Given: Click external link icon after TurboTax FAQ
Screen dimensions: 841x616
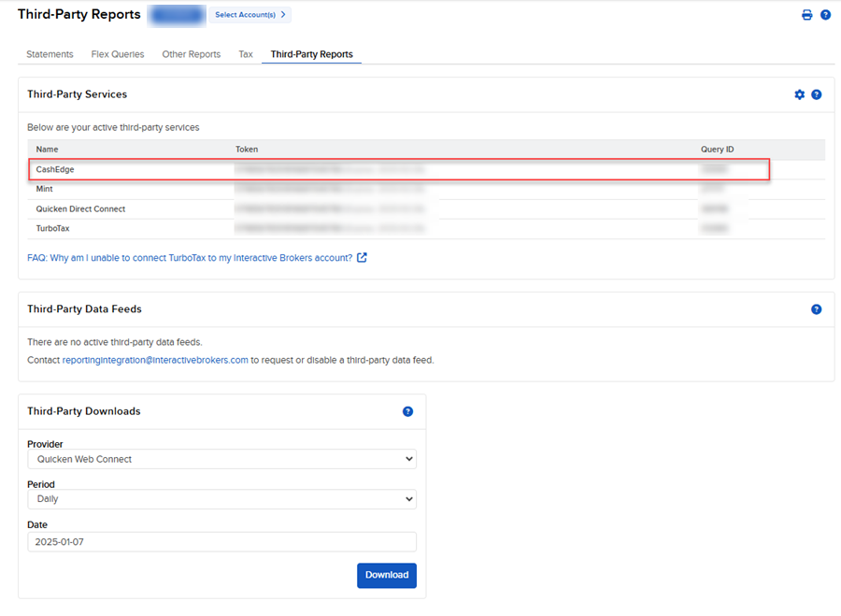Looking at the screenshot, I should [x=363, y=258].
